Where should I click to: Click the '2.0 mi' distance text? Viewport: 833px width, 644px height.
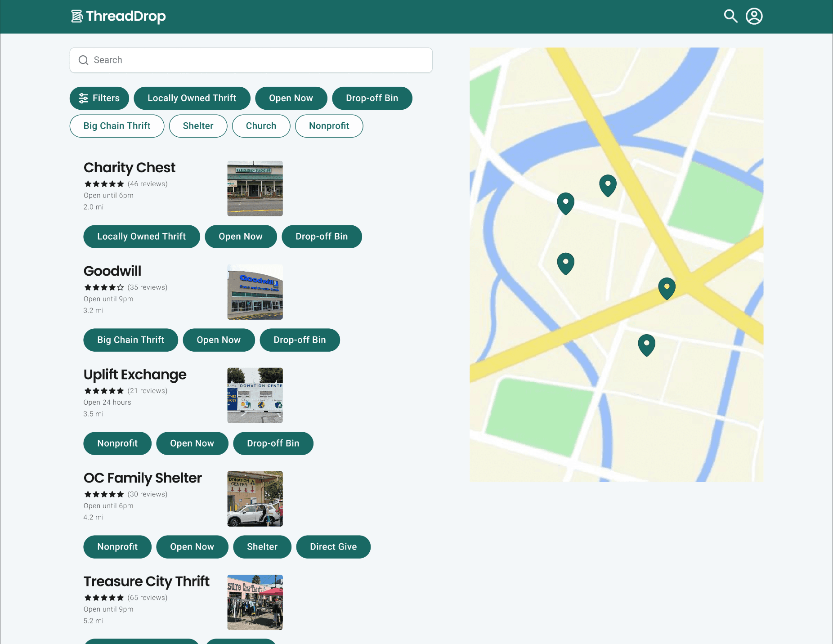click(94, 207)
